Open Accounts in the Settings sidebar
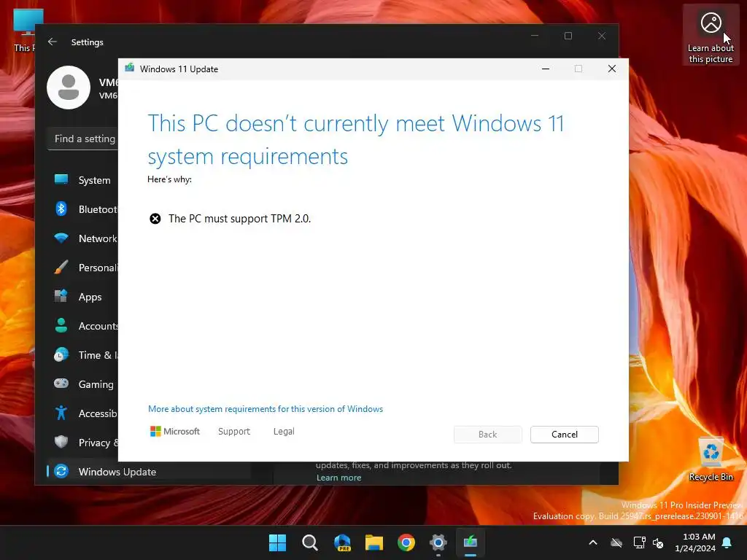Viewport: 747px width, 560px height. [83, 326]
